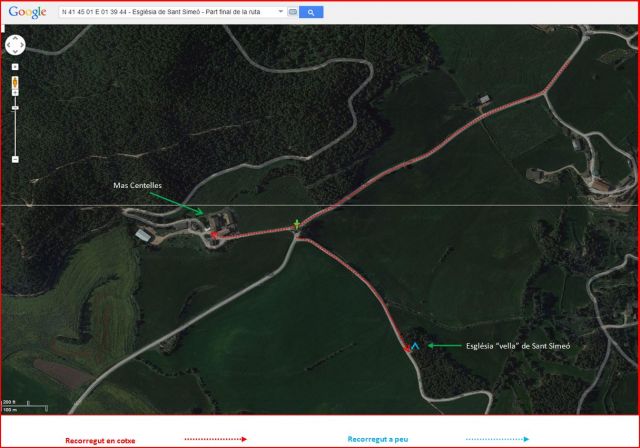Open the on-screen keyboard icon in search bar
640x448 pixels.
pos(293,12)
